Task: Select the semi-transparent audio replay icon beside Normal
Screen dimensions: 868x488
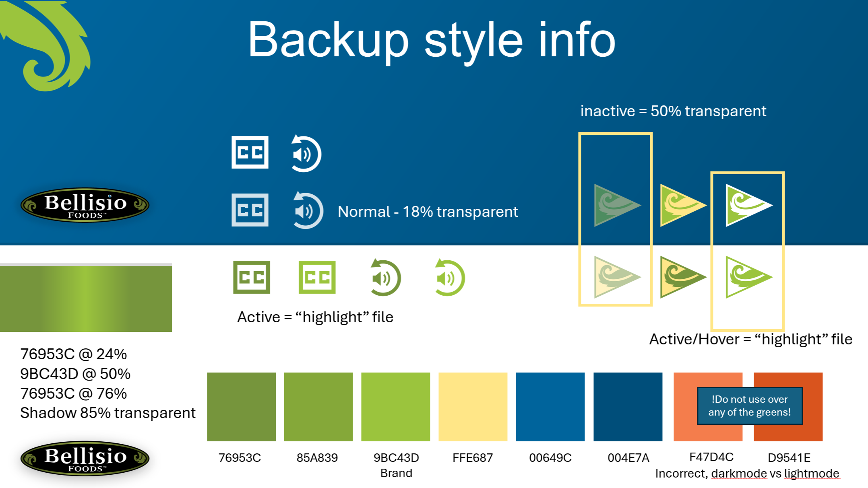Action: point(308,210)
